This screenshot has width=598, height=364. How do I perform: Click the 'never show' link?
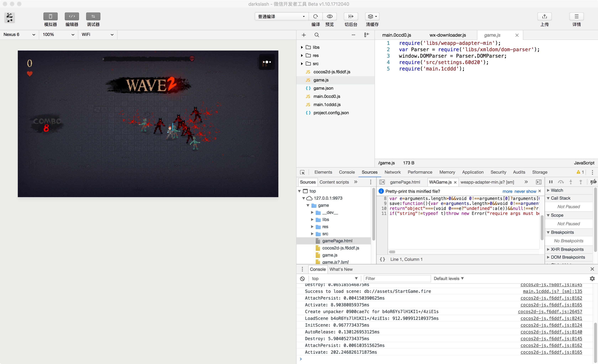[525, 191]
